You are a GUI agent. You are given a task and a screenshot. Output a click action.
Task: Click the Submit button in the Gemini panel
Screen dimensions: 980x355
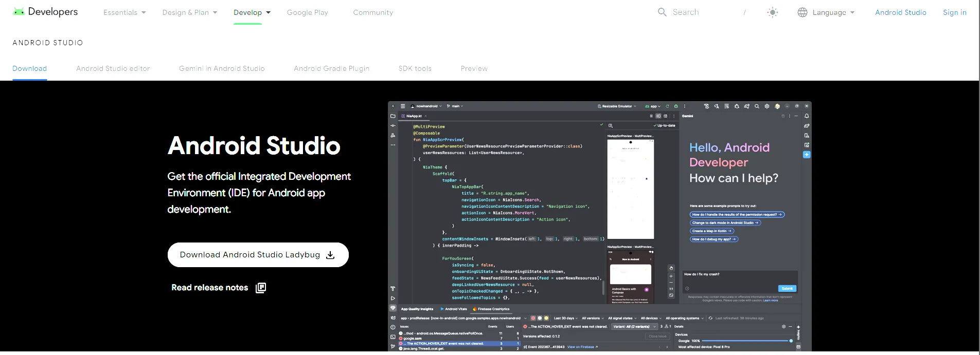tap(787, 289)
